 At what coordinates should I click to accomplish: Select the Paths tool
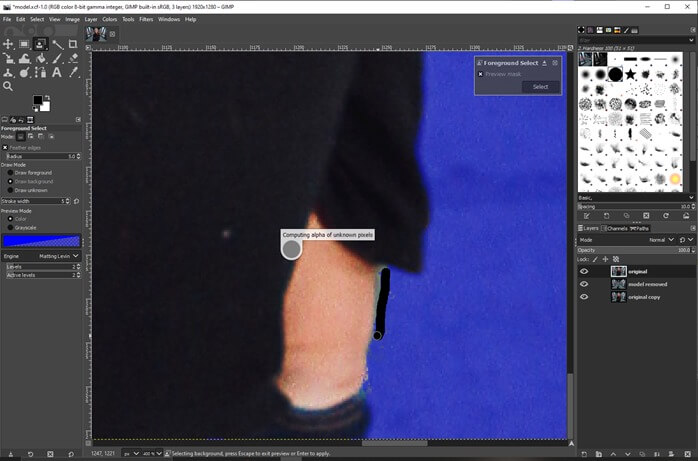(x=40, y=73)
